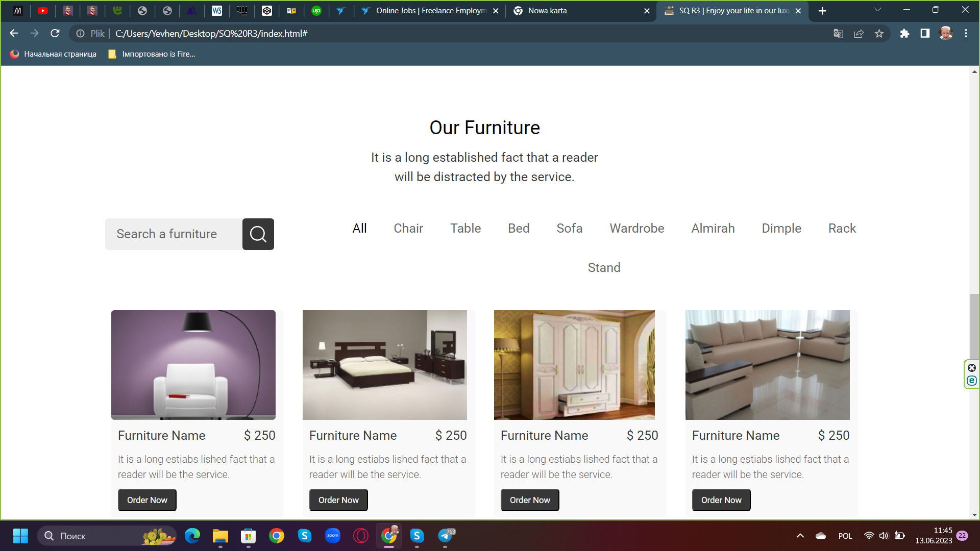Screen dimensions: 980x551
Task: Order the white wardrobe furniture item
Action: [530, 500]
